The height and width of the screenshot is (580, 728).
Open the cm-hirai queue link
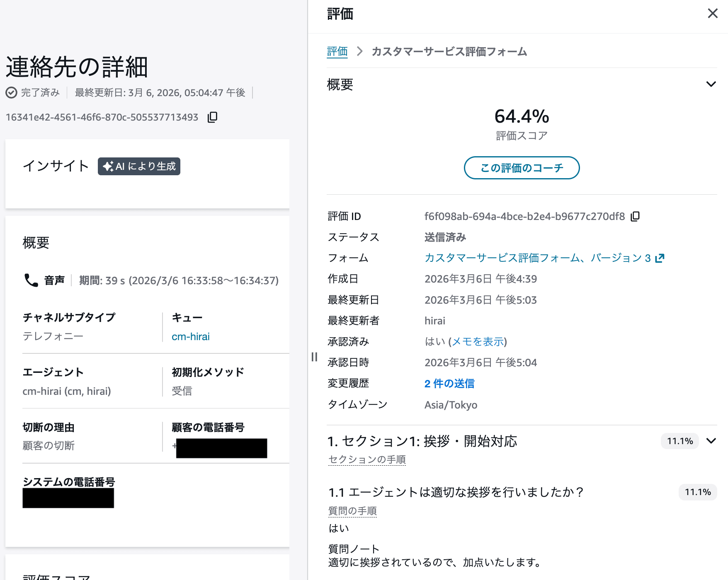pyautogui.click(x=190, y=336)
